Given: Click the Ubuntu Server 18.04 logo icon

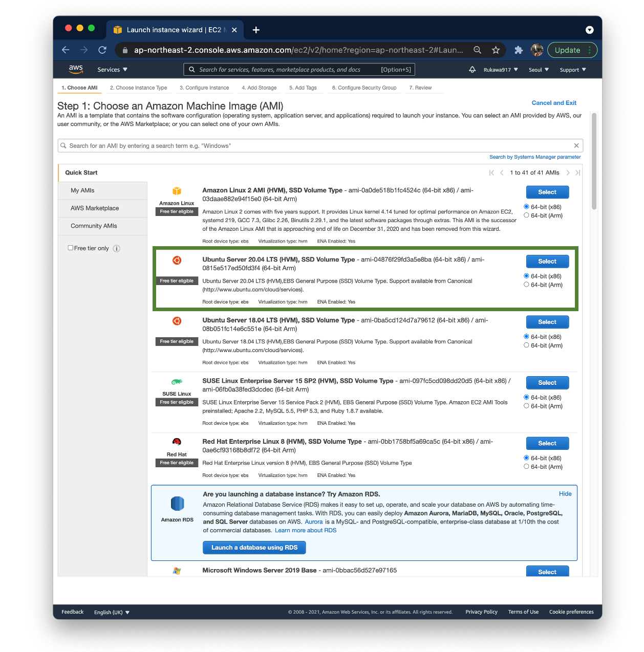Looking at the screenshot, I should click(177, 321).
